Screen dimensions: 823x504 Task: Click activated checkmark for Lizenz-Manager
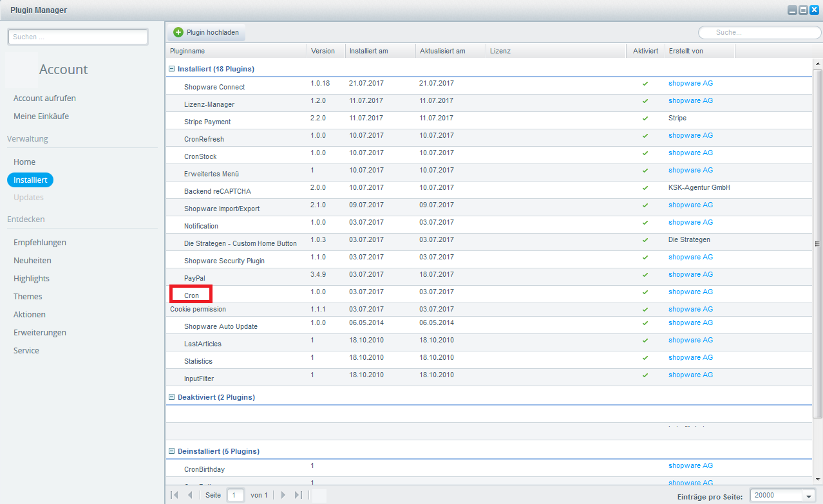point(645,101)
